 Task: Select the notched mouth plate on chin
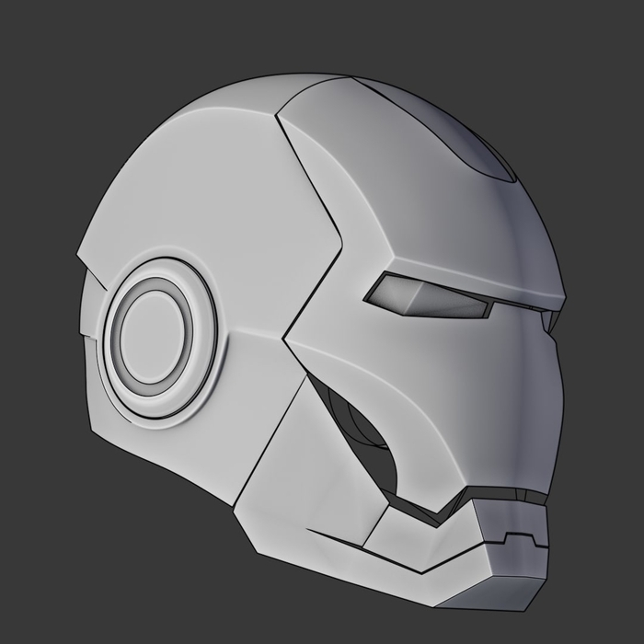point(512,524)
